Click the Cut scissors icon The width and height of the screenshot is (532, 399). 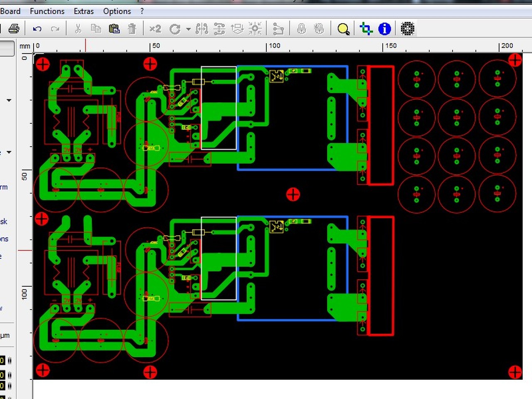click(78, 29)
